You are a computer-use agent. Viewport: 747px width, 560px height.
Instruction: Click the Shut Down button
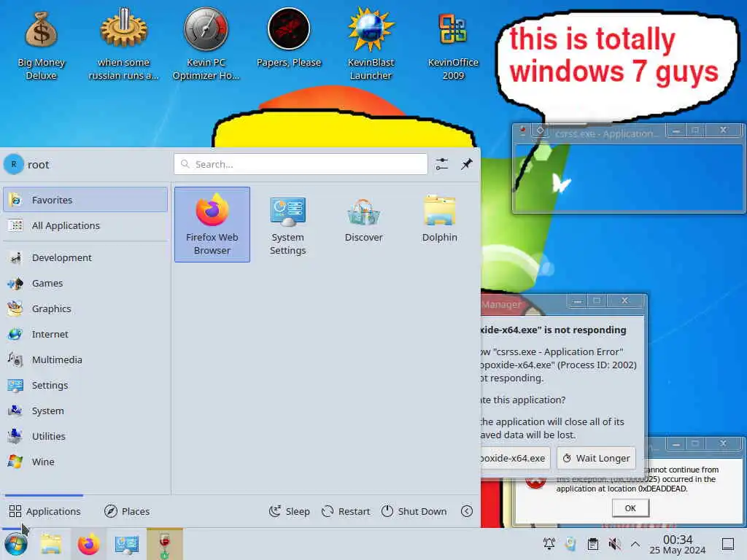pos(414,511)
